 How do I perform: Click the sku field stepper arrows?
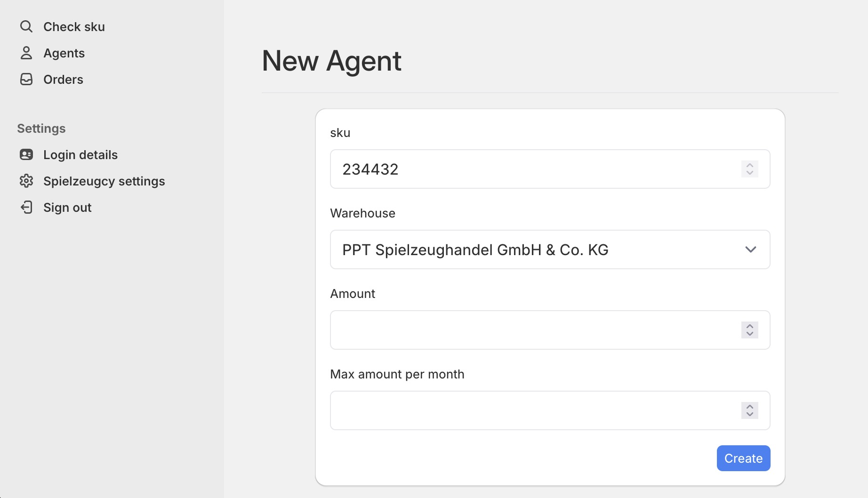[749, 169]
